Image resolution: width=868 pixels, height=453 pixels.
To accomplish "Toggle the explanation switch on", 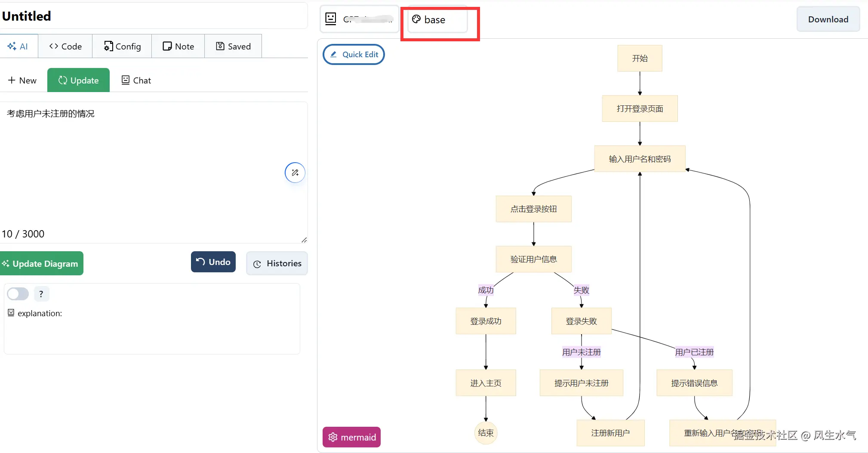I will 18,294.
